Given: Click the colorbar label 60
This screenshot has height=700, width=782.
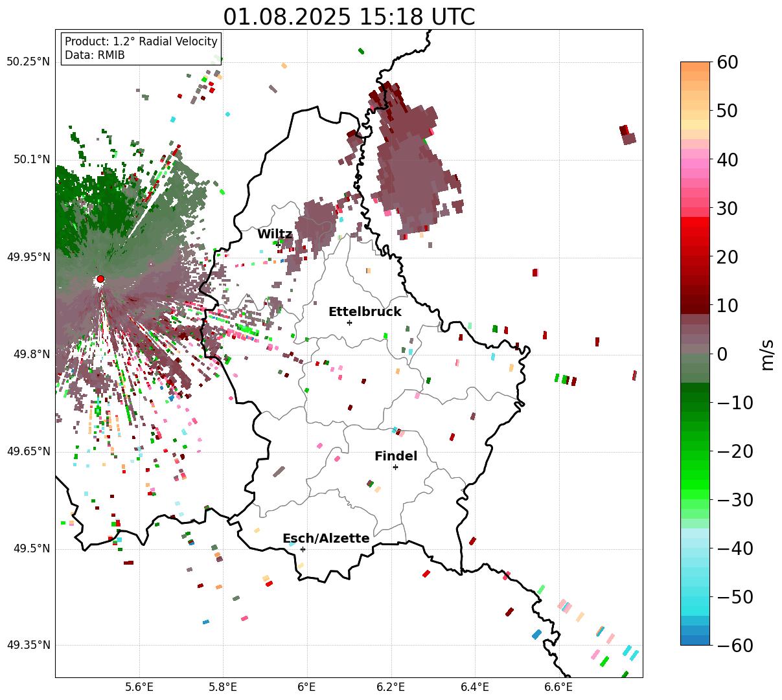Looking at the screenshot, I should pos(727,62).
